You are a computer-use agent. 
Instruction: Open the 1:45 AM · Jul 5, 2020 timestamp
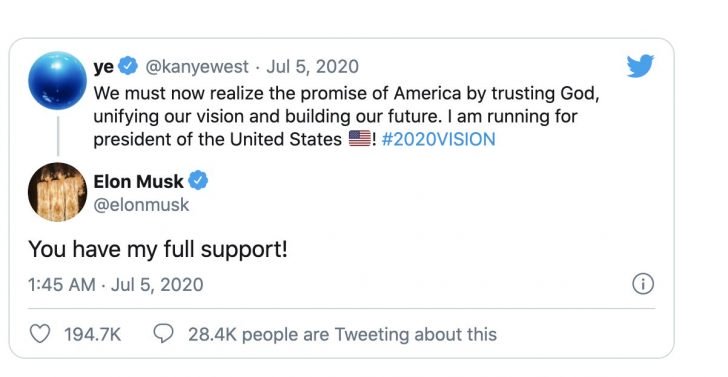(x=116, y=285)
